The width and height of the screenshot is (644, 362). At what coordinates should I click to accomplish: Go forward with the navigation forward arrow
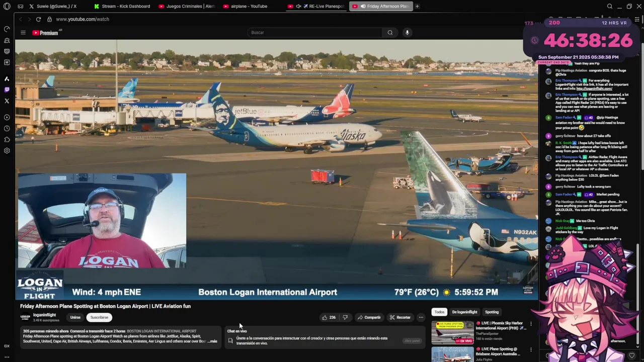pyautogui.click(x=29, y=19)
